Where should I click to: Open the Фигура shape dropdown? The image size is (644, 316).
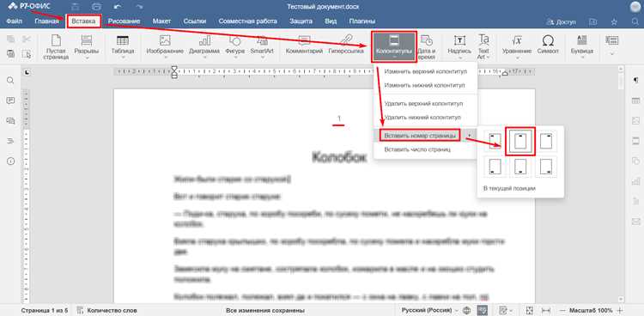[x=235, y=47]
